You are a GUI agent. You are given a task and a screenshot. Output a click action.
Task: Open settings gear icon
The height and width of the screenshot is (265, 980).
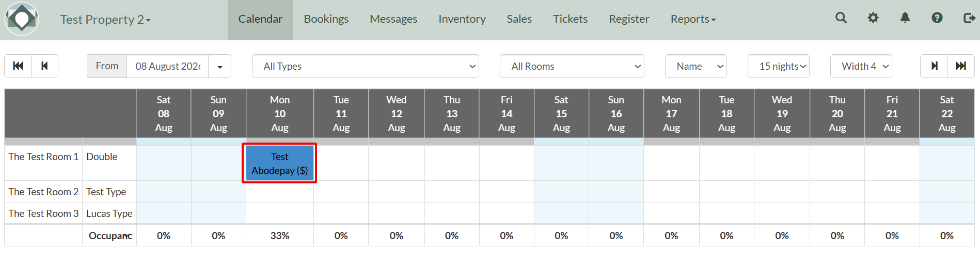pyautogui.click(x=873, y=18)
